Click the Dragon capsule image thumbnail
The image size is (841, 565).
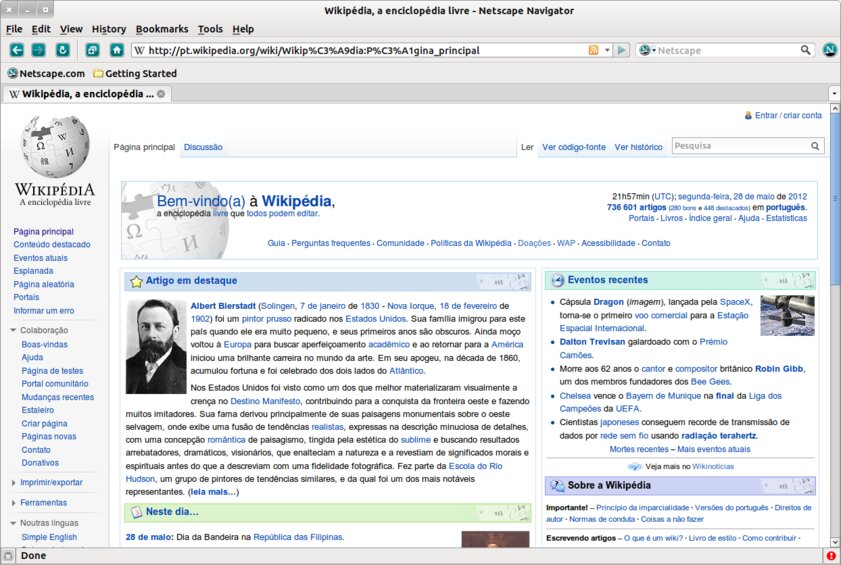coord(787,315)
